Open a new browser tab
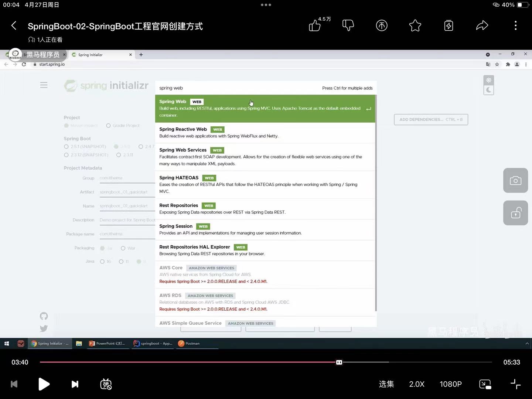This screenshot has width=532, height=399. pyautogui.click(x=141, y=55)
